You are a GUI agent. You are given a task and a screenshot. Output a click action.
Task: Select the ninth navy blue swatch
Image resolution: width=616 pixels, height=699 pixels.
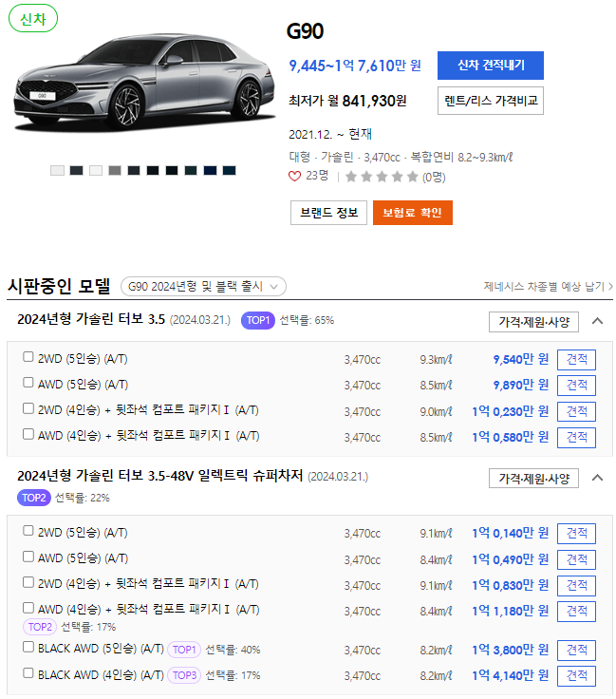click(x=210, y=170)
